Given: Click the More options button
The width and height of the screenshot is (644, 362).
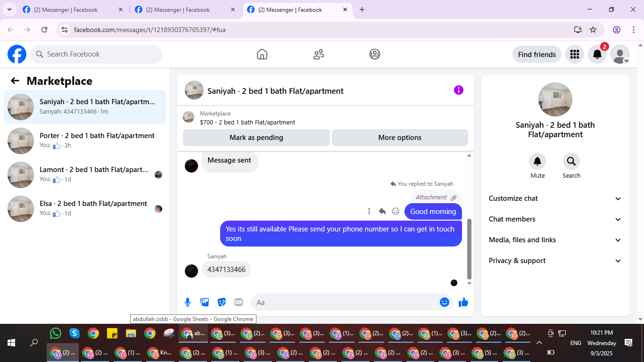Looking at the screenshot, I should click(400, 138).
